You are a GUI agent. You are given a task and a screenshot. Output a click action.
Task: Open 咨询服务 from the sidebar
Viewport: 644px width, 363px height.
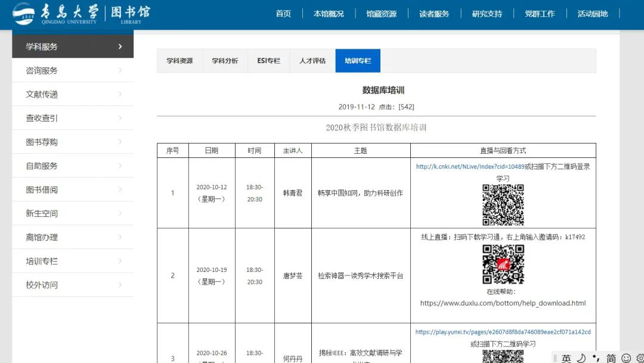pos(73,70)
